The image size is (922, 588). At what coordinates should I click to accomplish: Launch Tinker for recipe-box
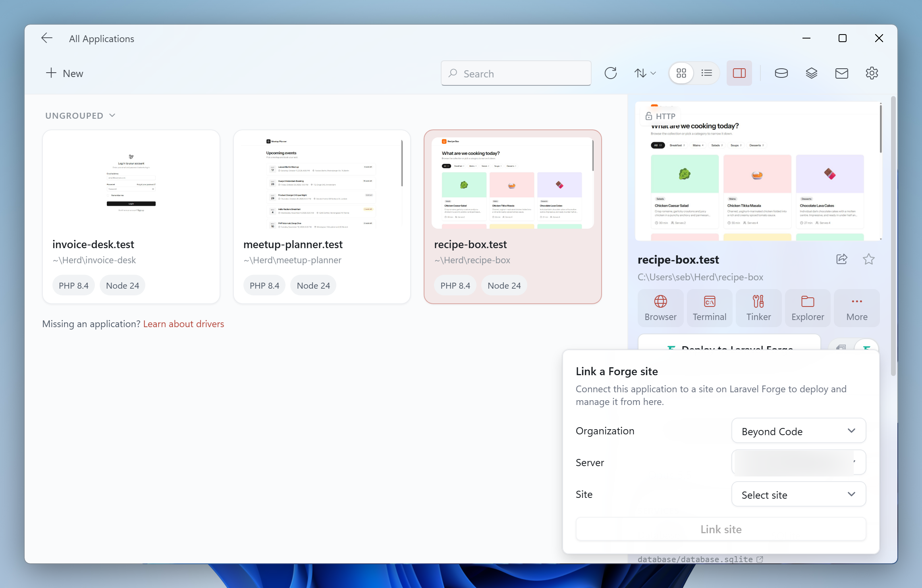coord(758,308)
